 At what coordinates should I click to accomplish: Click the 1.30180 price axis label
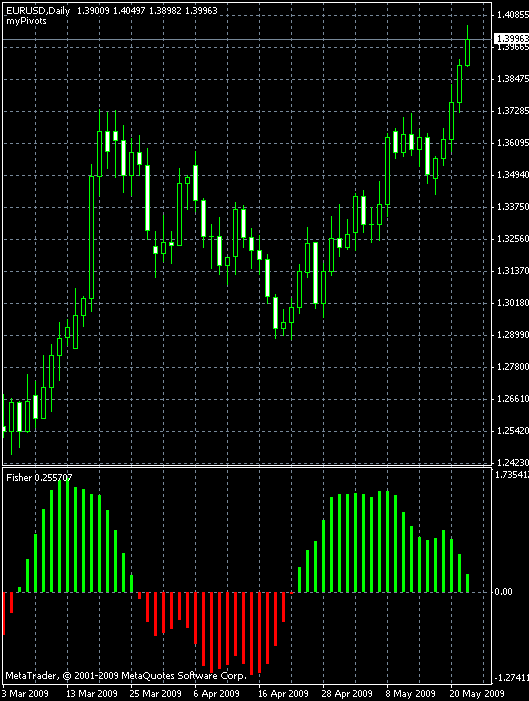512,303
